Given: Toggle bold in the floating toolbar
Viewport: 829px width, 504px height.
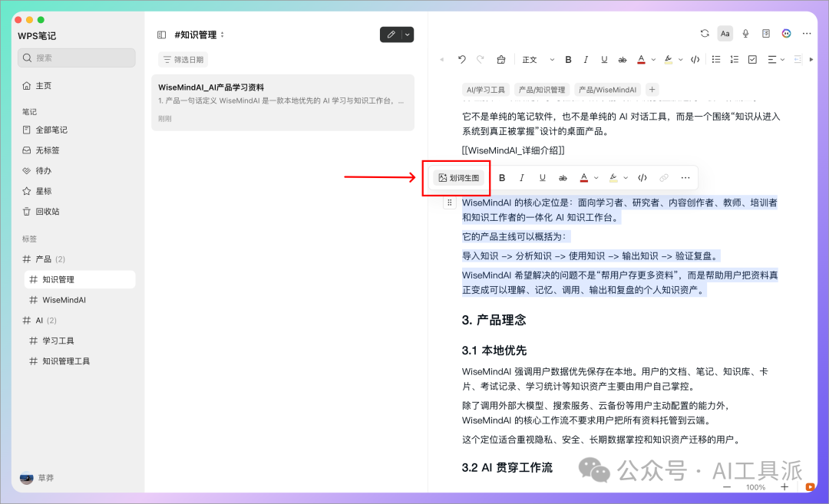Looking at the screenshot, I should click(x=502, y=178).
